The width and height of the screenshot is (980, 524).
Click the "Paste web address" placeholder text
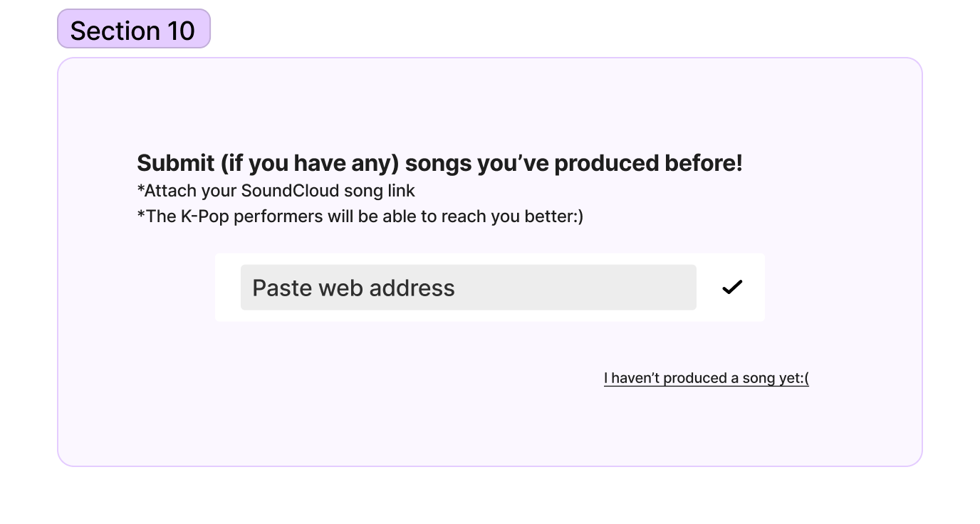(353, 288)
